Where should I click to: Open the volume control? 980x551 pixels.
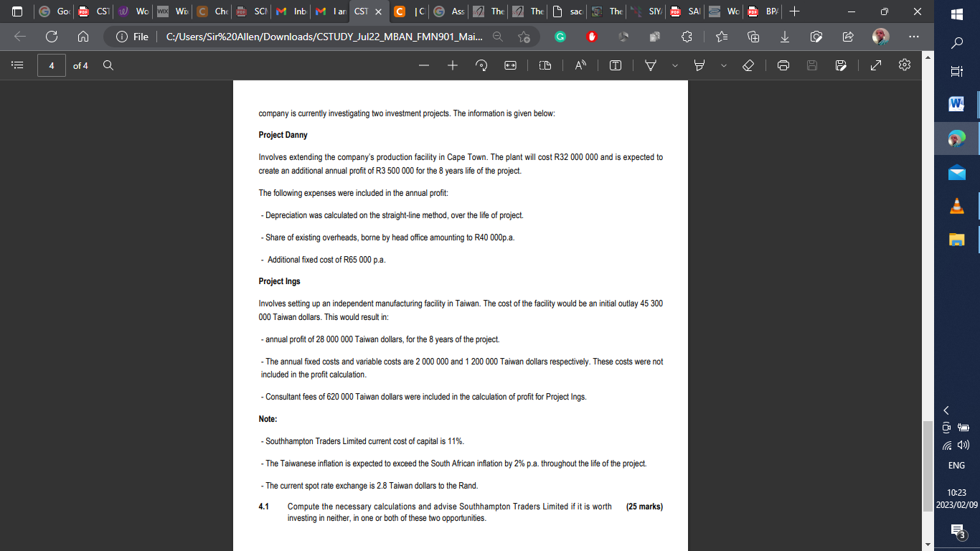coord(964,445)
